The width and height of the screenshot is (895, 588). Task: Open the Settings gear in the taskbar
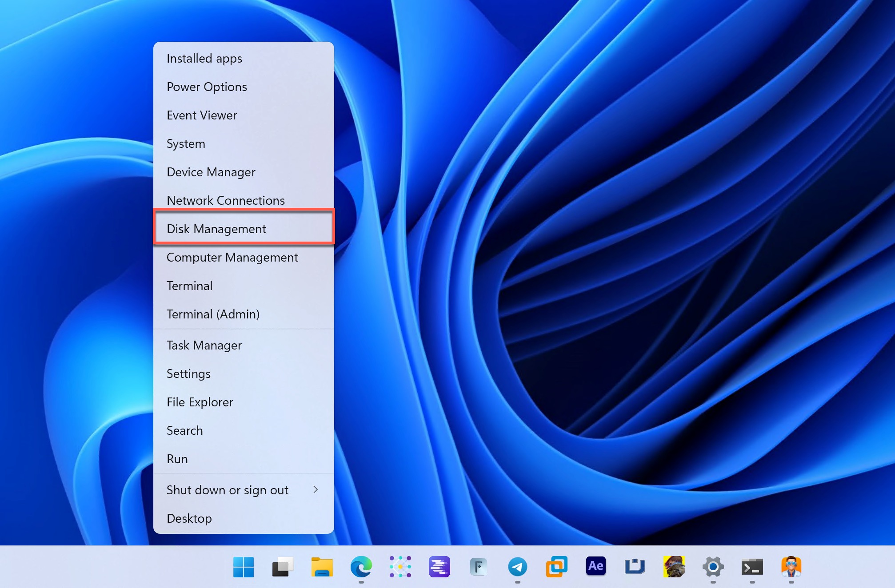713,567
